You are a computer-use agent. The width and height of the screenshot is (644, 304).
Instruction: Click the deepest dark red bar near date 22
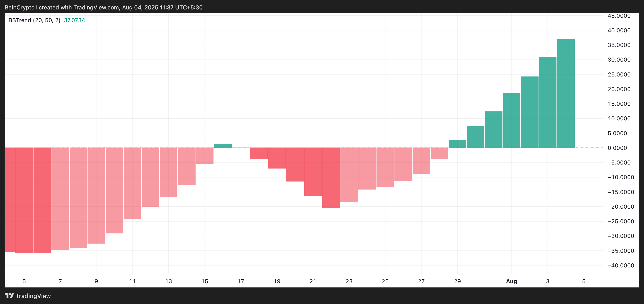[x=331, y=178]
